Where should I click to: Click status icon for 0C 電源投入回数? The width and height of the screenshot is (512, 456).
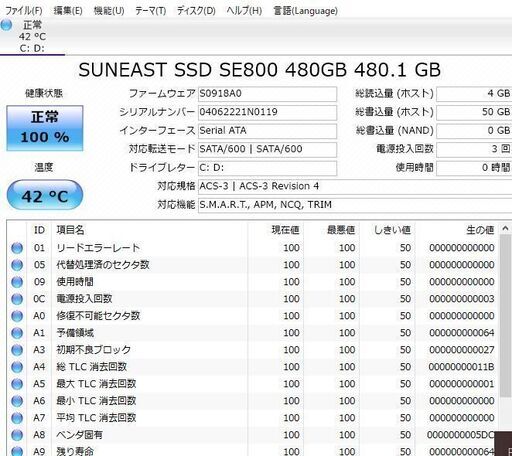17,299
